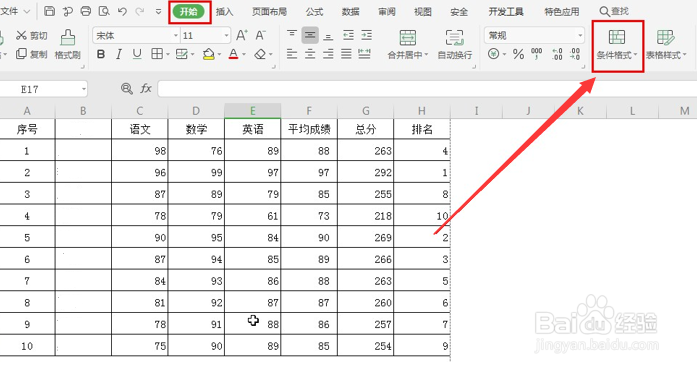Open 条件格式 conditional formatting
This screenshot has width=697, height=369.
617,45
